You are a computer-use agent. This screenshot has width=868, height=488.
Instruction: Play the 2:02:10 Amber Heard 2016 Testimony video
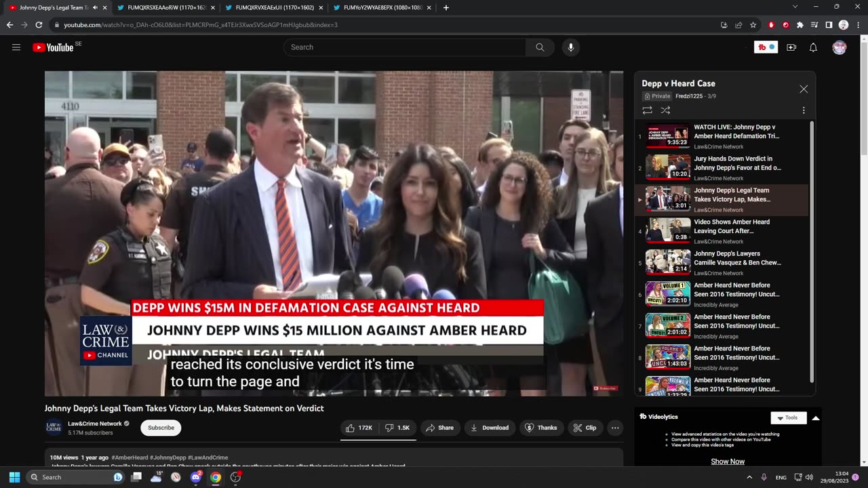tap(722, 294)
